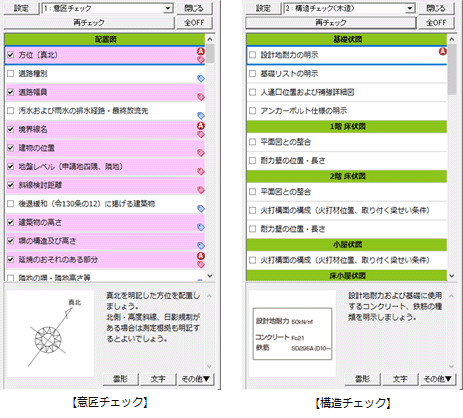Click red A icon on 設計地耐力の明示 row
Image resolution: width=463 pixels, height=418 pixels.
coord(443,51)
